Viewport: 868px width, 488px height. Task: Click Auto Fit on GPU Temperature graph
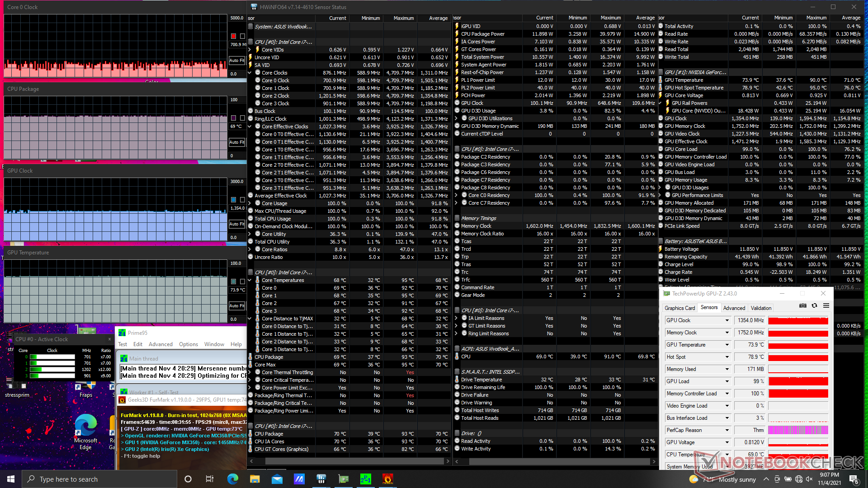coord(236,306)
